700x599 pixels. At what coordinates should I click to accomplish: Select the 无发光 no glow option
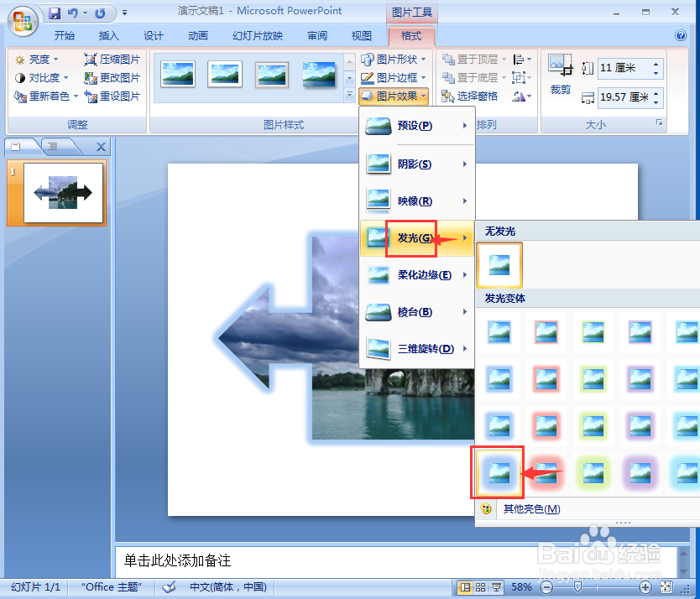tap(499, 265)
